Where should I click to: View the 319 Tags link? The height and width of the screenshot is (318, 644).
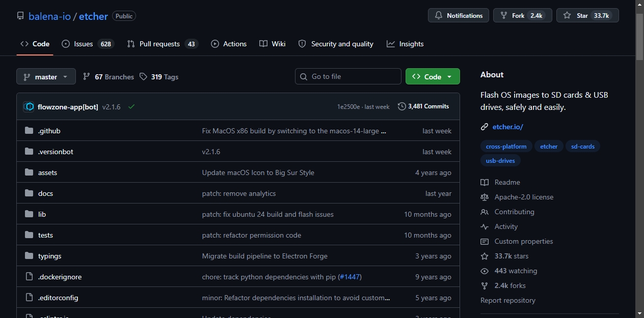coord(159,77)
